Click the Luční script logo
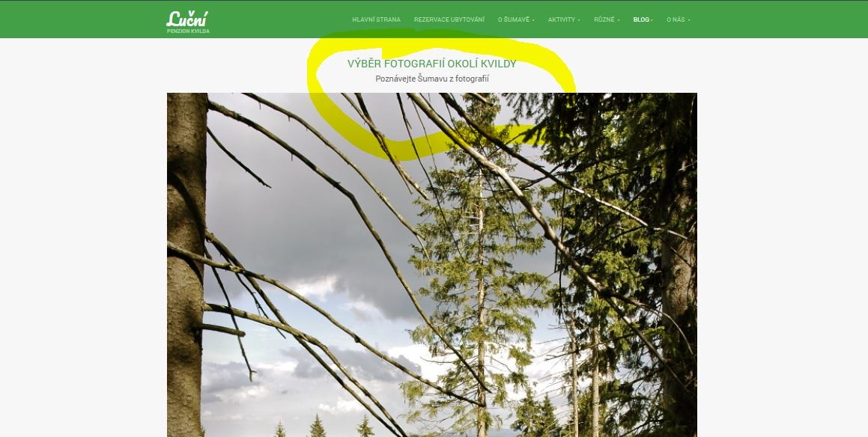868x437 pixels. 187,18
